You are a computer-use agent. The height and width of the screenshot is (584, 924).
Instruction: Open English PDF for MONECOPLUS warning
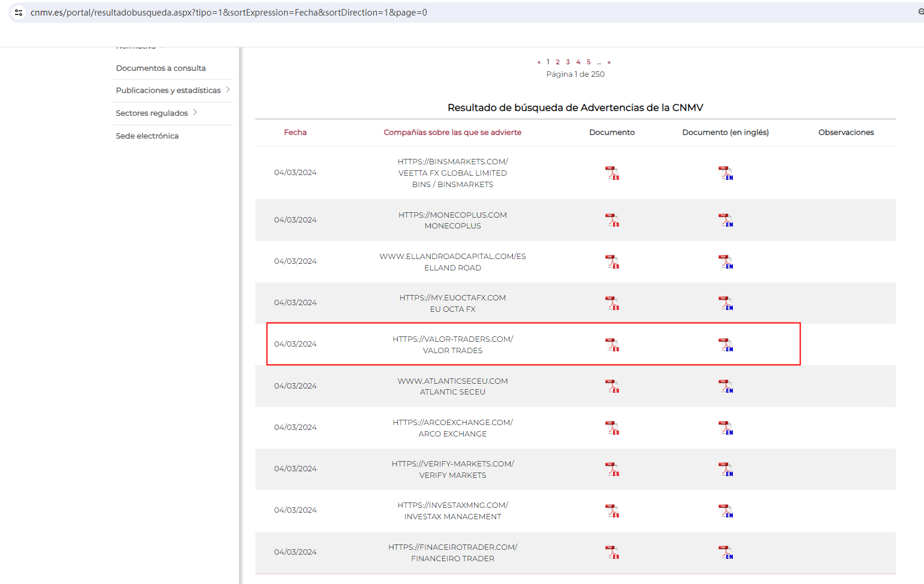click(x=726, y=220)
